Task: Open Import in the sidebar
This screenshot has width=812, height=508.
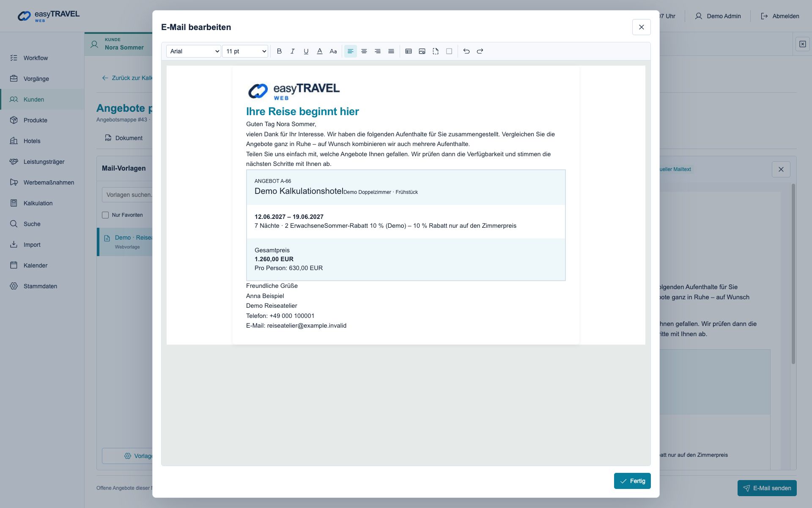Action: (x=42, y=245)
